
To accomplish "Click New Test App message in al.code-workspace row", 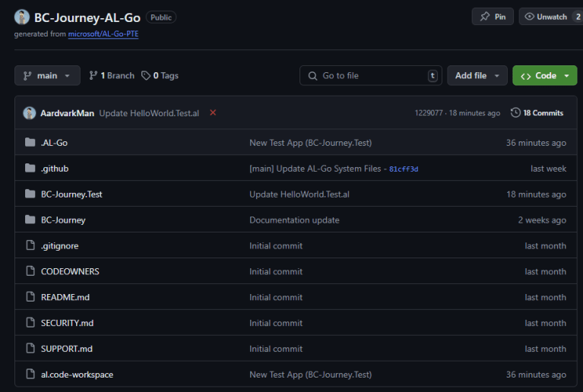I will [310, 375].
